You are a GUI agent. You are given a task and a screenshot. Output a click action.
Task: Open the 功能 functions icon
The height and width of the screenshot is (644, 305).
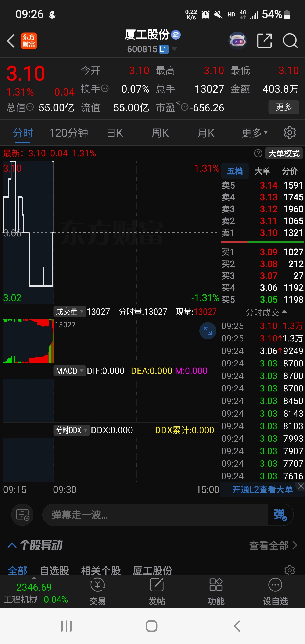click(x=216, y=591)
